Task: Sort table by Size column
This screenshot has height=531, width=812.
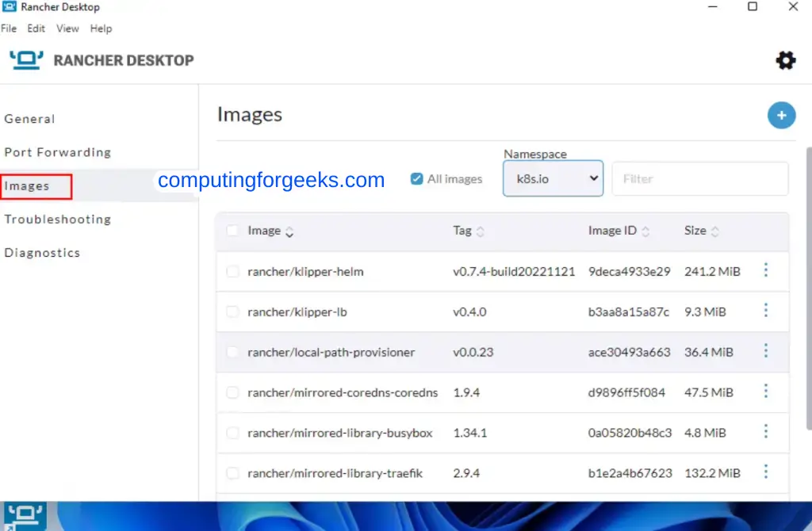Action: tap(702, 231)
